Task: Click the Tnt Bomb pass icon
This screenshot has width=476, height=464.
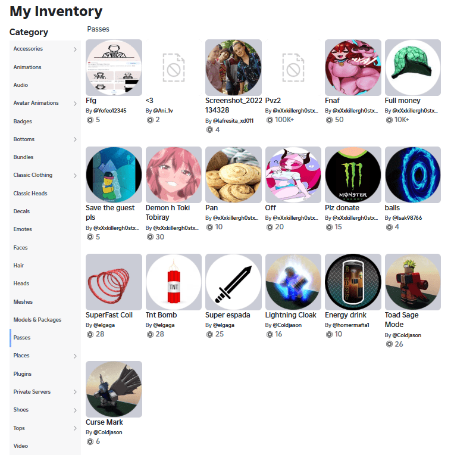Action: (x=174, y=282)
